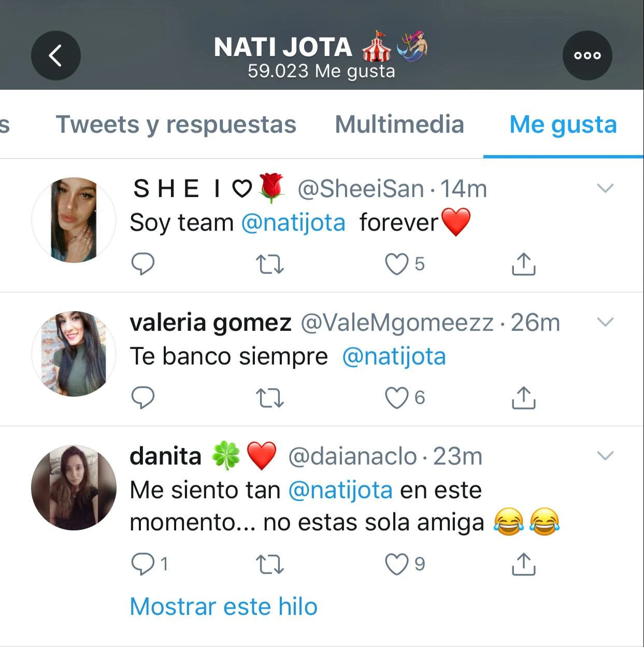The width and height of the screenshot is (644, 647).
Task: Open chevron menu on valeria gomez tweet
Action: [605, 322]
